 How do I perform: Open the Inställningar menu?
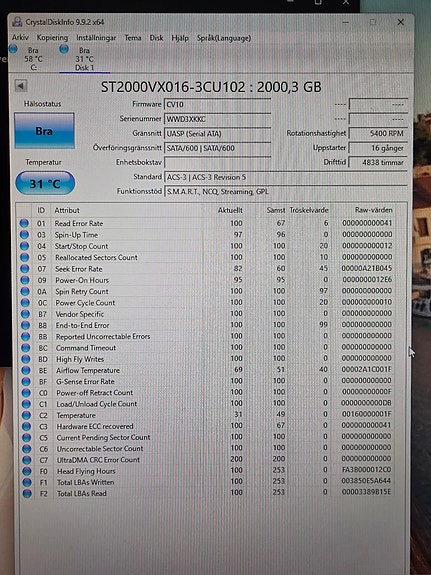tap(96, 38)
